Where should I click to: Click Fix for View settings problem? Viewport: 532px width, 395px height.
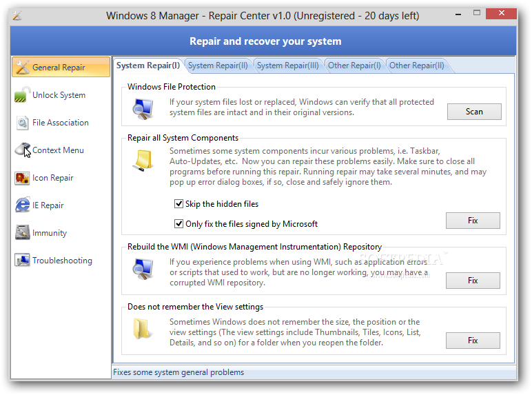tap(473, 341)
